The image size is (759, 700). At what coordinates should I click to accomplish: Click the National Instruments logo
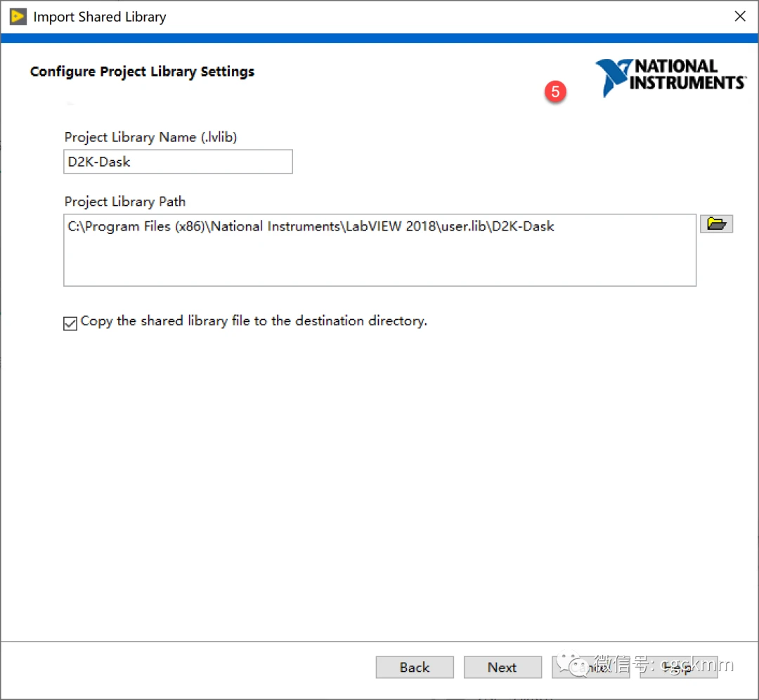pos(670,77)
